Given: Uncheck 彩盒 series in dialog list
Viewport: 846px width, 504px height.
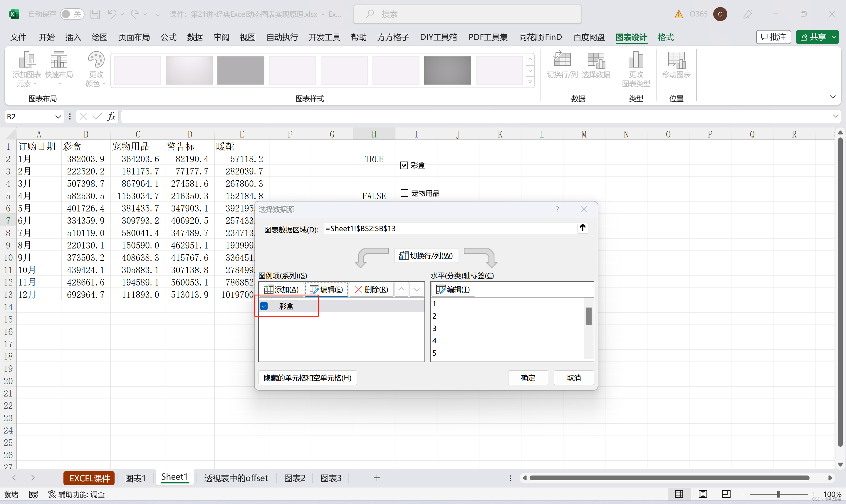Looking at the screenshot, I should [264, 306].
